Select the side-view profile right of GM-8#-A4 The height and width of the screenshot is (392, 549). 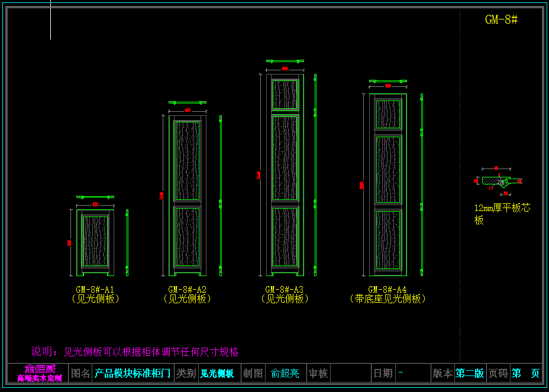pos(421,184)
